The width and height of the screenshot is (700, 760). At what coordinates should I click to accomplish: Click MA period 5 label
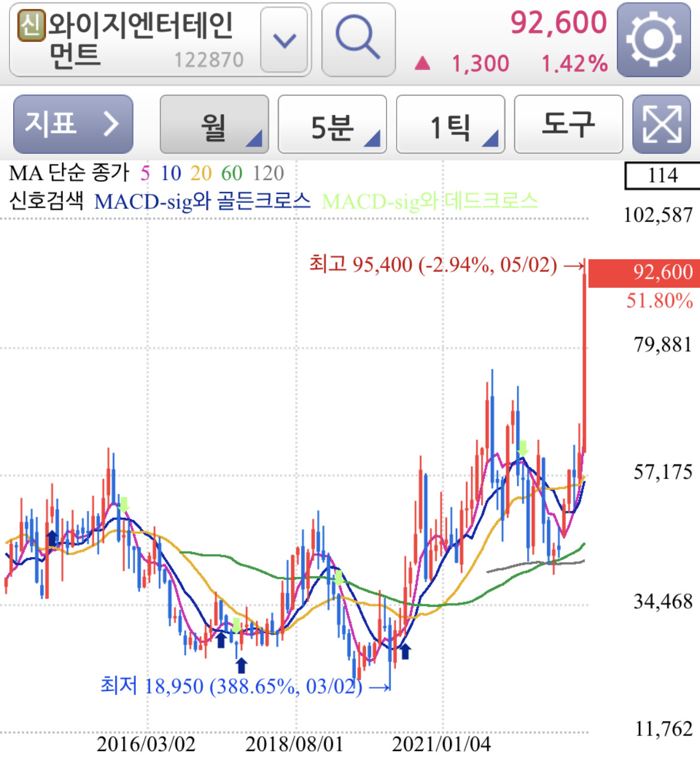click(145, 174)
